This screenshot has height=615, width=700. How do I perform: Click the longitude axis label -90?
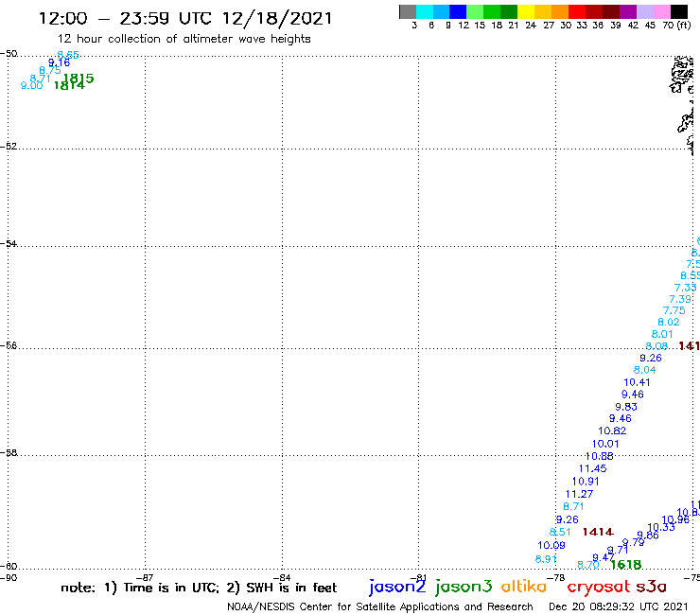click(9, 577)
